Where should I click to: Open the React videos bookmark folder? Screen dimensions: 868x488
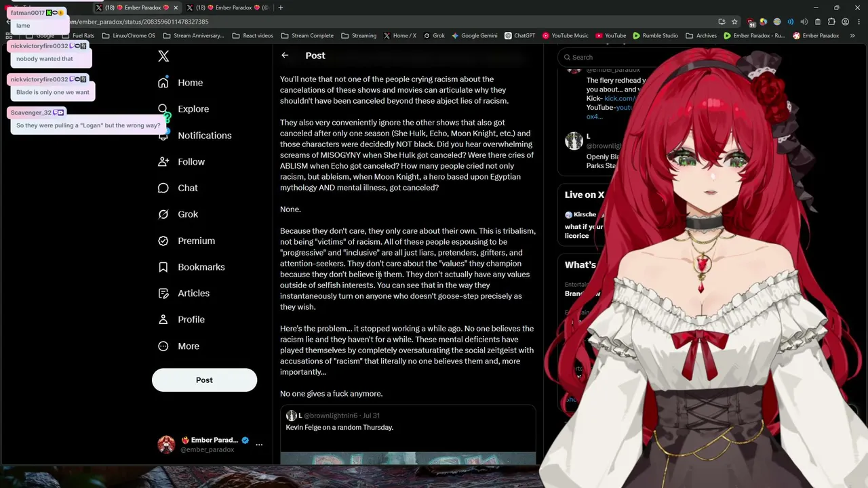(252, 35)
